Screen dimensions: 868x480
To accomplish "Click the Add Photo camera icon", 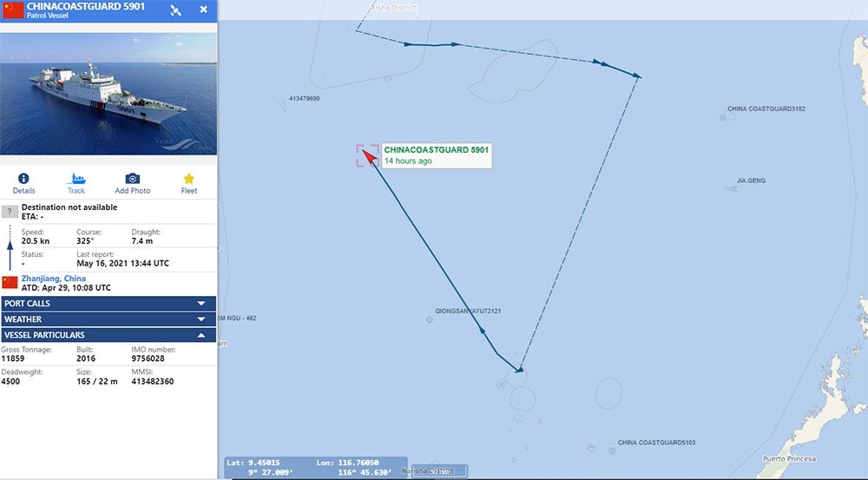I will (x=132, y=178).
